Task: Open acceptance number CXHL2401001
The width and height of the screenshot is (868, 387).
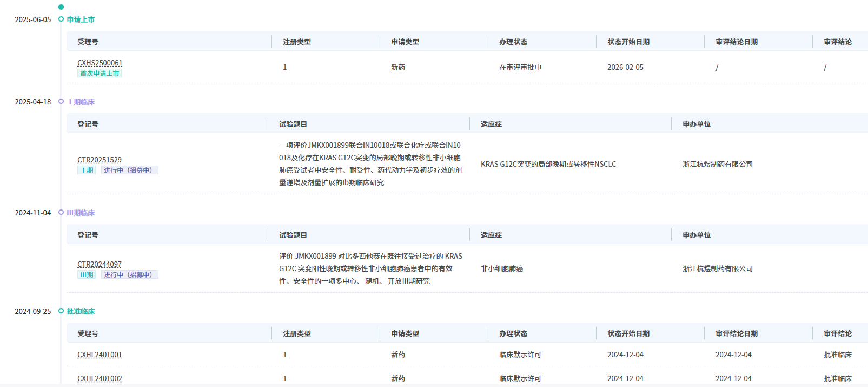Action: (100, 355)
